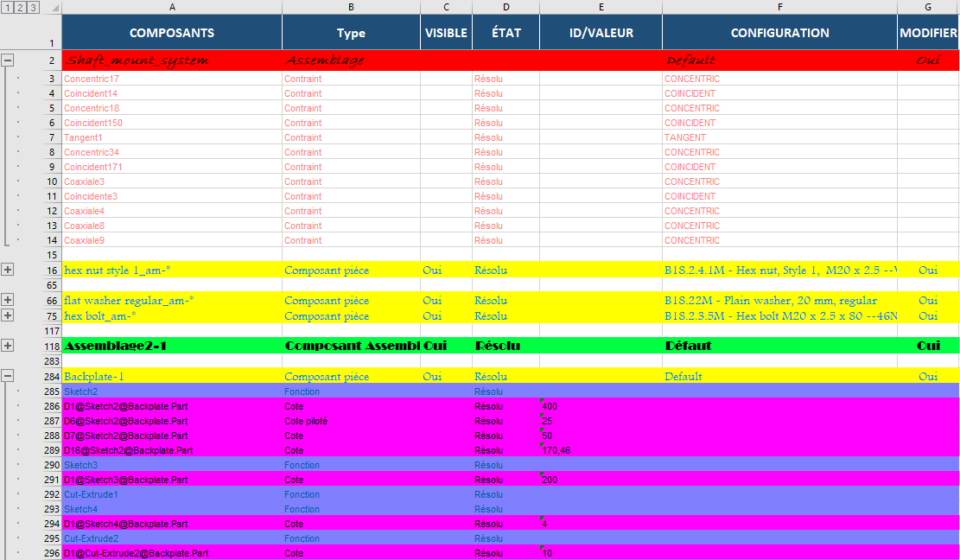The height and width of the screenshot is (560, 960).
Task: Select the value 170,46 cell
Action: 601,450
